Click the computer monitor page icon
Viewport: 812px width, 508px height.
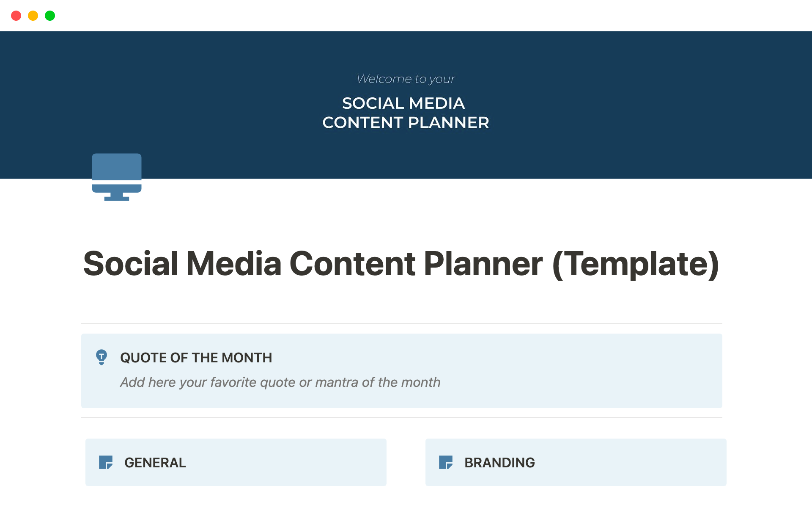116,177
